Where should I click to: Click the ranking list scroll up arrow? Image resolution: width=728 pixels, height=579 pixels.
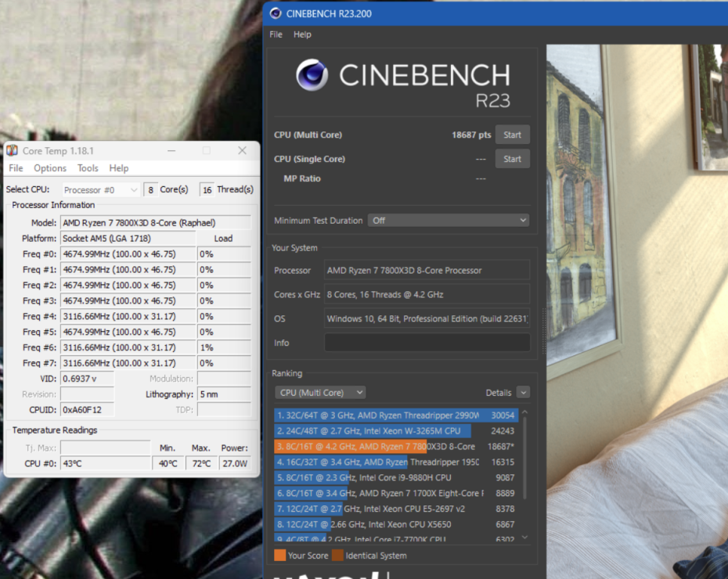tap(524, 412)
